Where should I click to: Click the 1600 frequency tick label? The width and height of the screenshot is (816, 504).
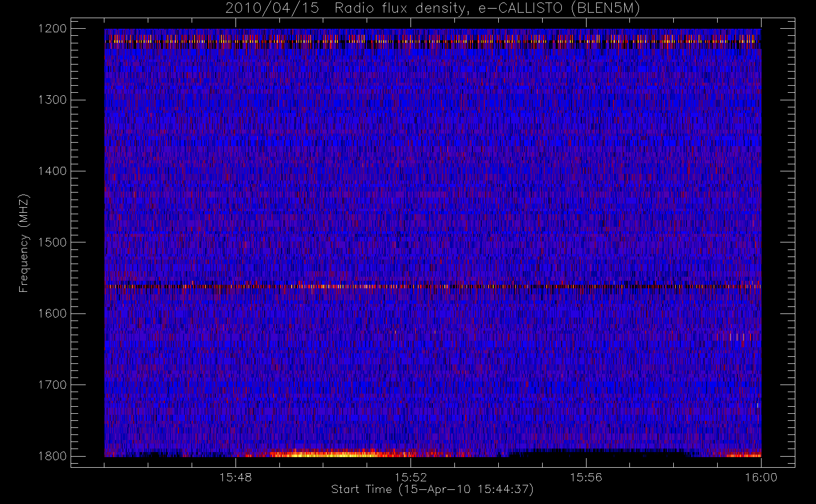(52, 313)
